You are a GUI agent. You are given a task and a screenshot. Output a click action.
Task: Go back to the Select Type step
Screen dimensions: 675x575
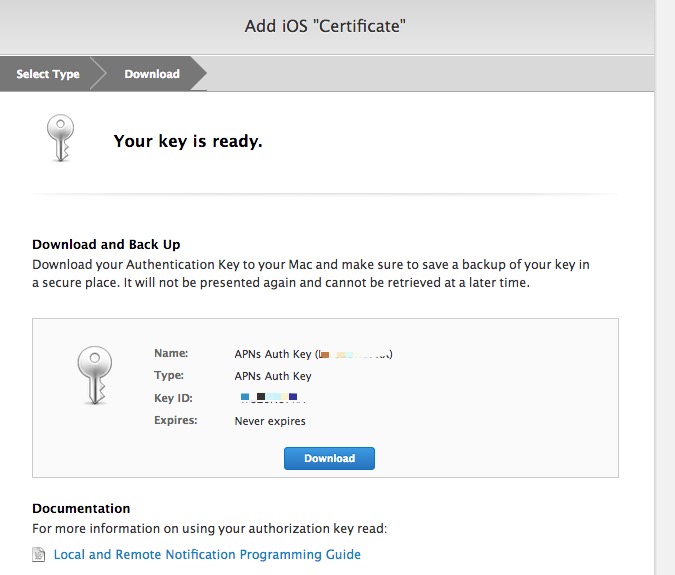coord(48,74)
